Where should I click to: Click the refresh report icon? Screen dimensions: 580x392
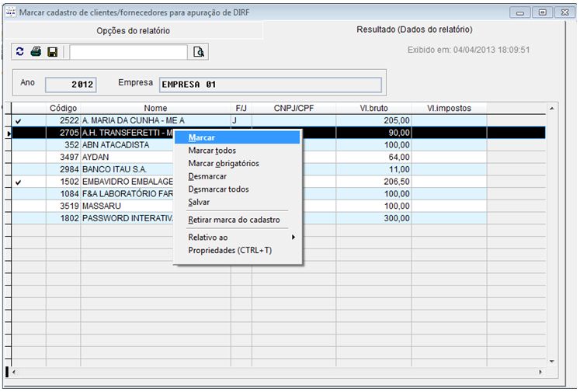pos(20,52)
